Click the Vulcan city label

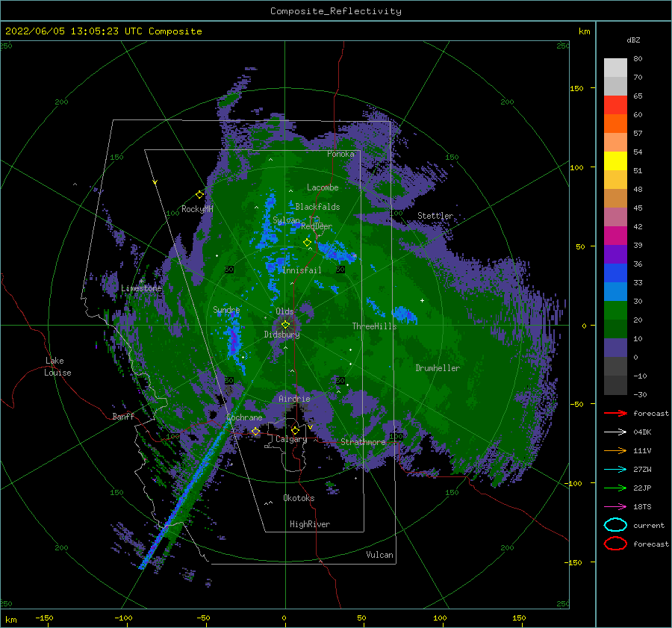[x=380, y=555]
